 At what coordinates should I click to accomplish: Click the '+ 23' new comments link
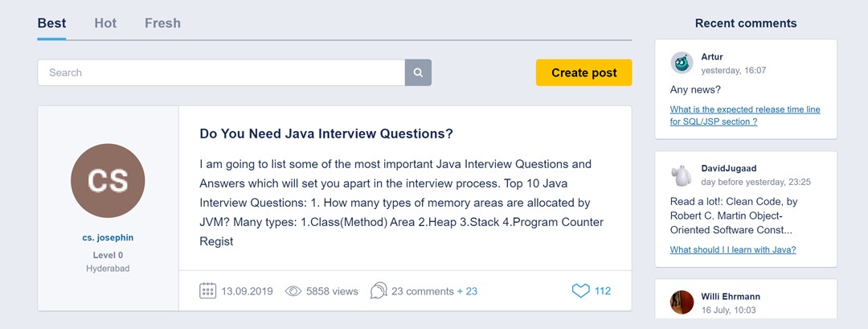pyautogui.click(x=467, y=291)
